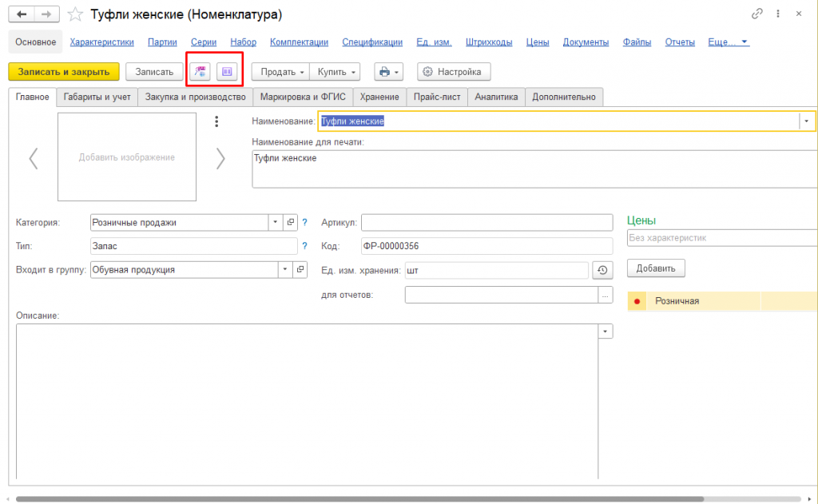Image resolution: width=818 pixels, height=504 pixels.
Task: Open the Еще... navigation dropdown
Action: pos(729,42)
